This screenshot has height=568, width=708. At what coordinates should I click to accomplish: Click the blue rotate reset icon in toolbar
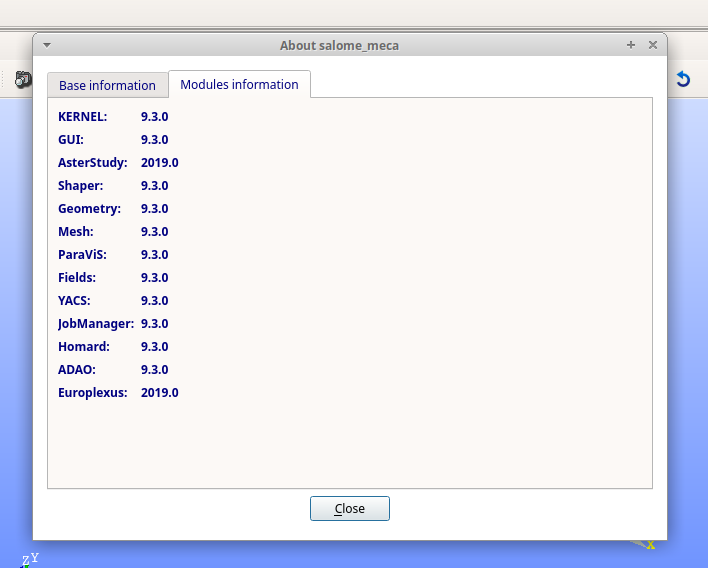coord(683,79)
